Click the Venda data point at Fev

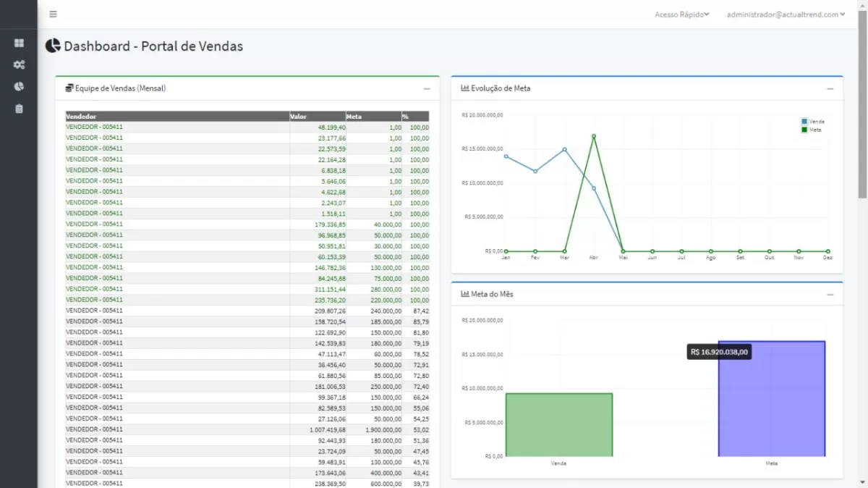(535, 172)
